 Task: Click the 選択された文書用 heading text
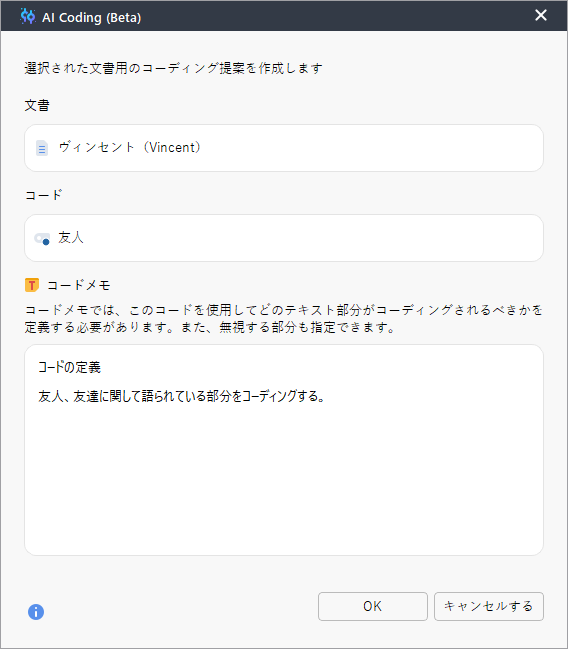(x=173, y=68)
